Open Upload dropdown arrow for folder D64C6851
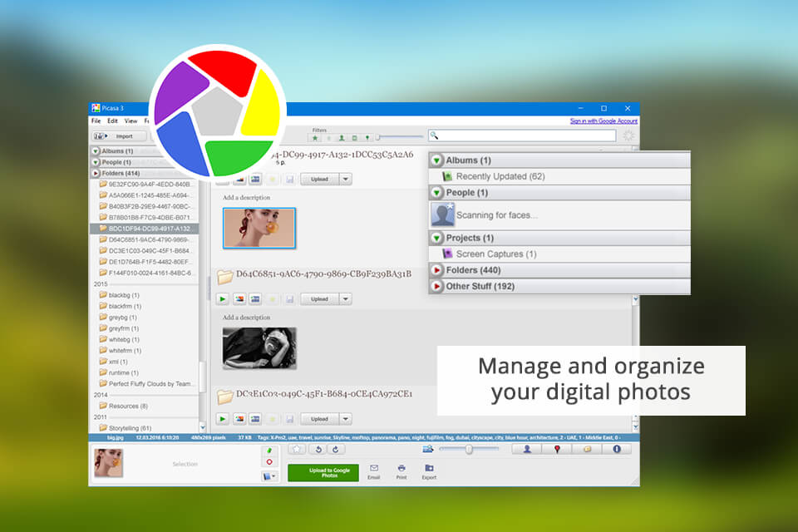 (346, 299)
